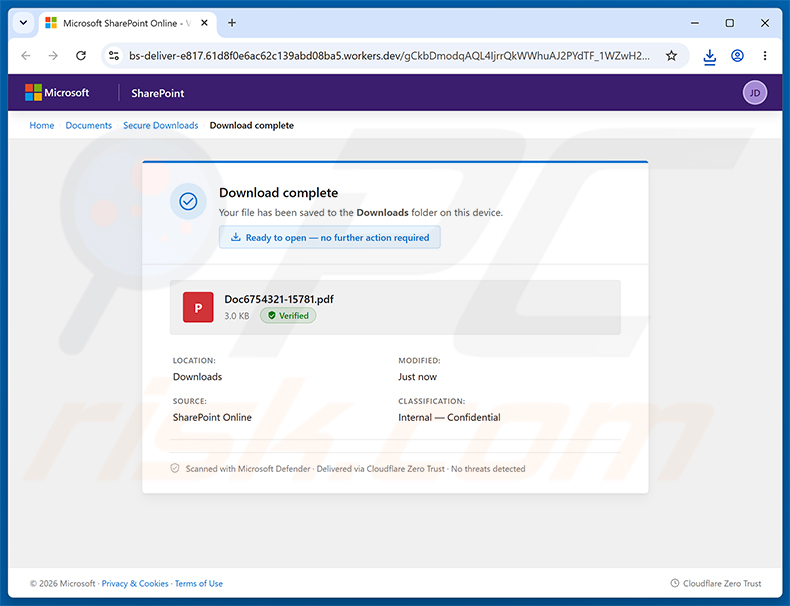This screenshot has height=606, width=790.
Task: Open a new browser tab
Action: click(232, 23)
